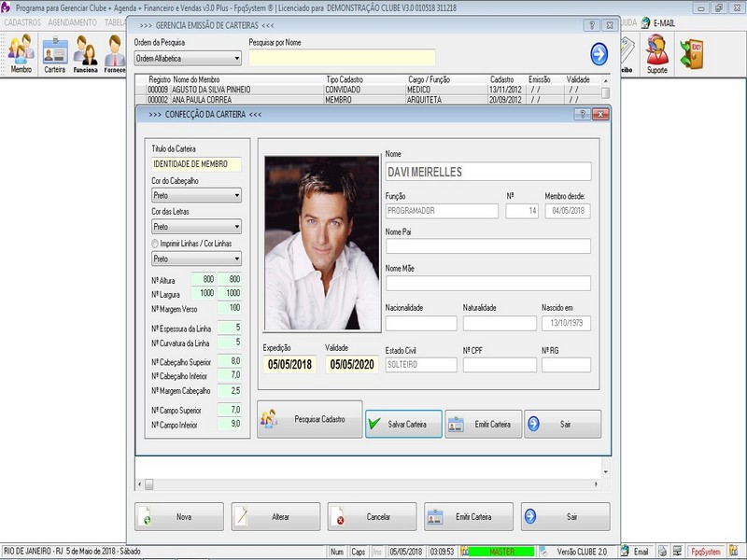Click help button of Confecção da Carteira
This screenshot has width=747, height=560.
(582, 114)
